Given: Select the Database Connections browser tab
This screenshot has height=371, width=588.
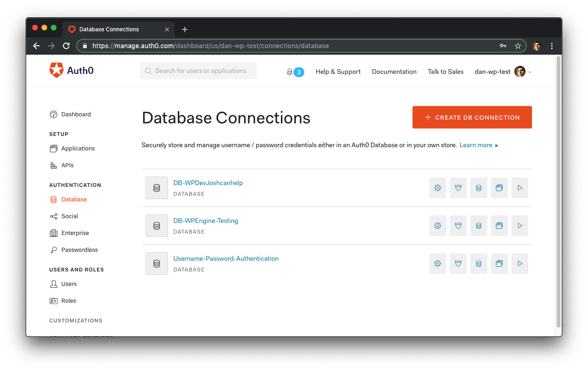Looking at the screenshot, I should [118, 29].
